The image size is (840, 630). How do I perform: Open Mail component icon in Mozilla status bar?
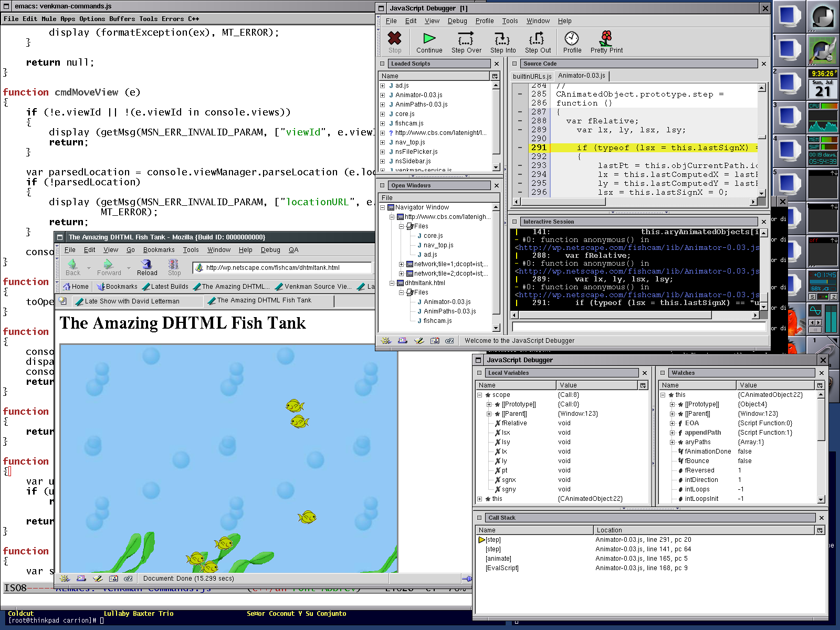81,579
